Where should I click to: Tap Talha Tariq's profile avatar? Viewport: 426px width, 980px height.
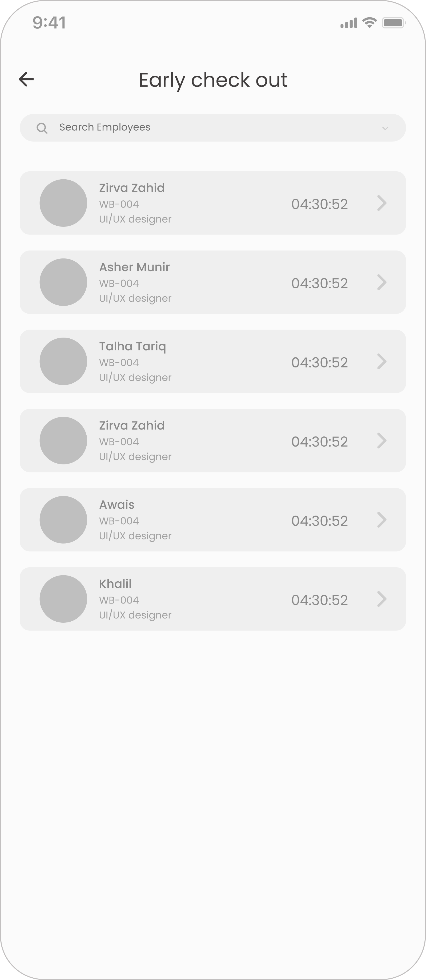[63, 361]
